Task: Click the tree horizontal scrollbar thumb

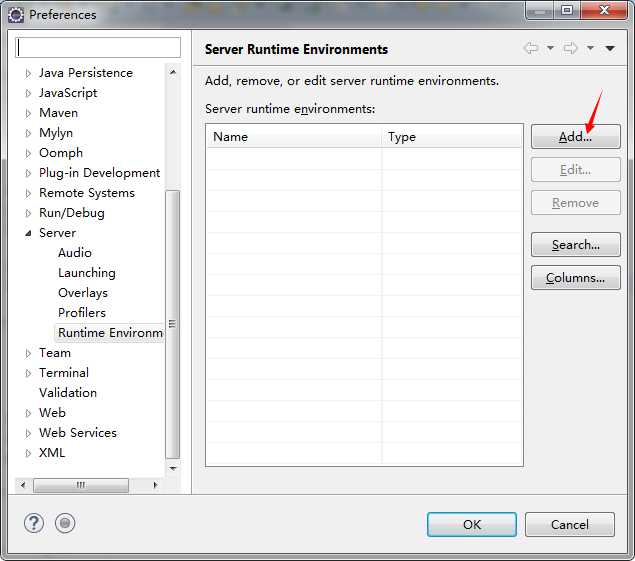Action: pos(81,485)
